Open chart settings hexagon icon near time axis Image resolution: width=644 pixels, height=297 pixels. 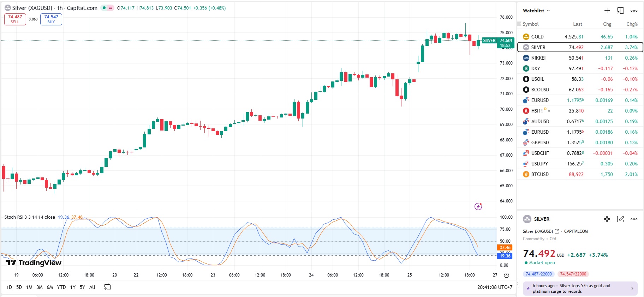507,275
